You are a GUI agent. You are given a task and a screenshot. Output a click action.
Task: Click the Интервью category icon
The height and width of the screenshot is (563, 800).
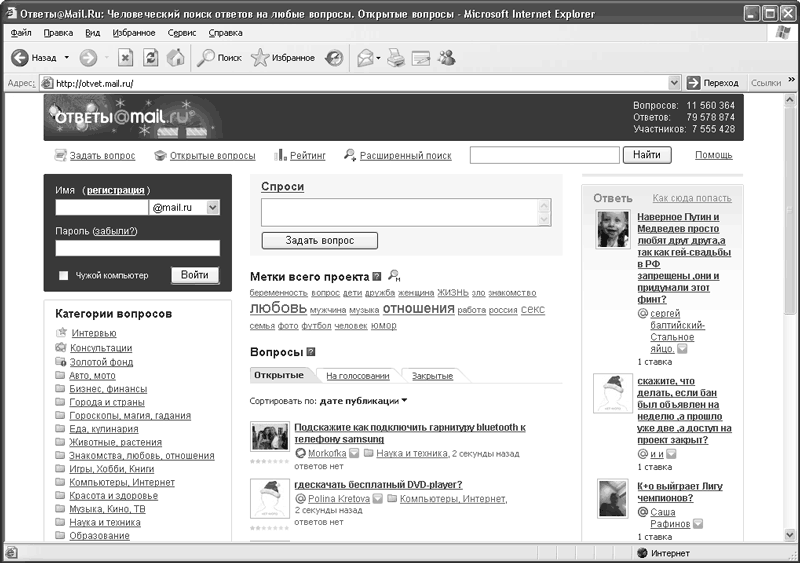click(61, 332)
